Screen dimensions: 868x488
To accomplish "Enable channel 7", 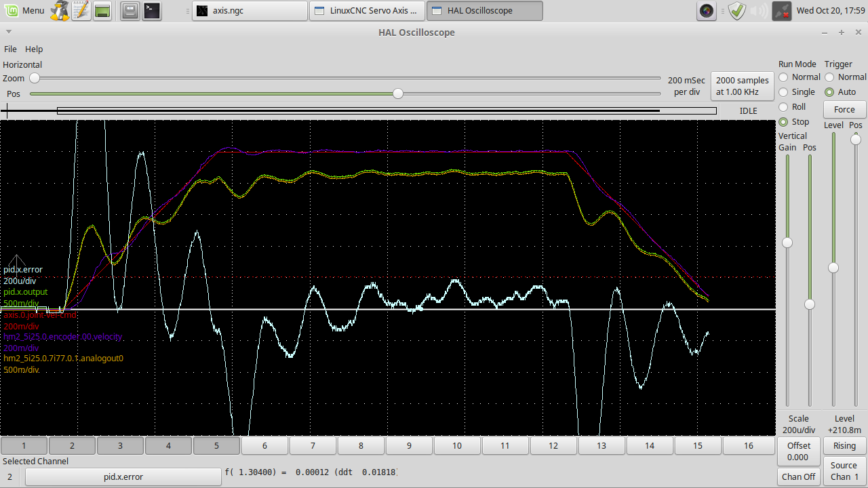I will [313, 445].
